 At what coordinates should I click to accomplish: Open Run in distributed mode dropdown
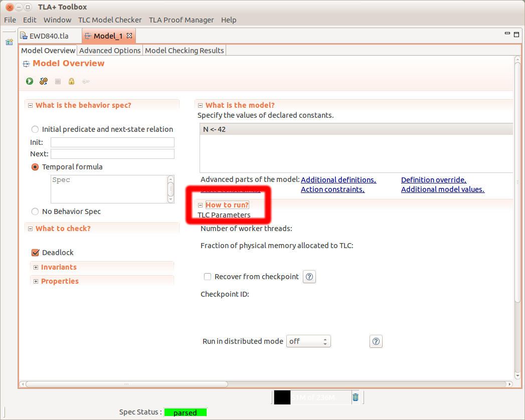coord(308,341)
